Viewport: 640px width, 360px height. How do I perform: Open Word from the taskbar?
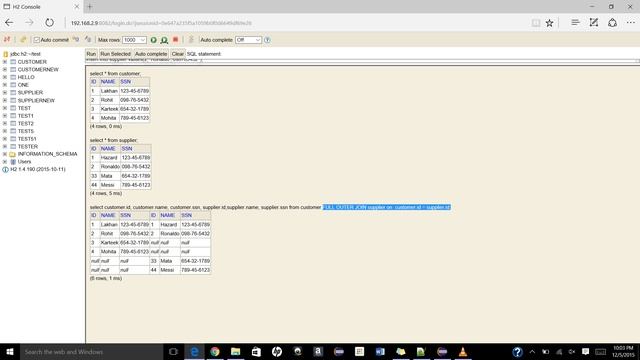pos(380,351)
